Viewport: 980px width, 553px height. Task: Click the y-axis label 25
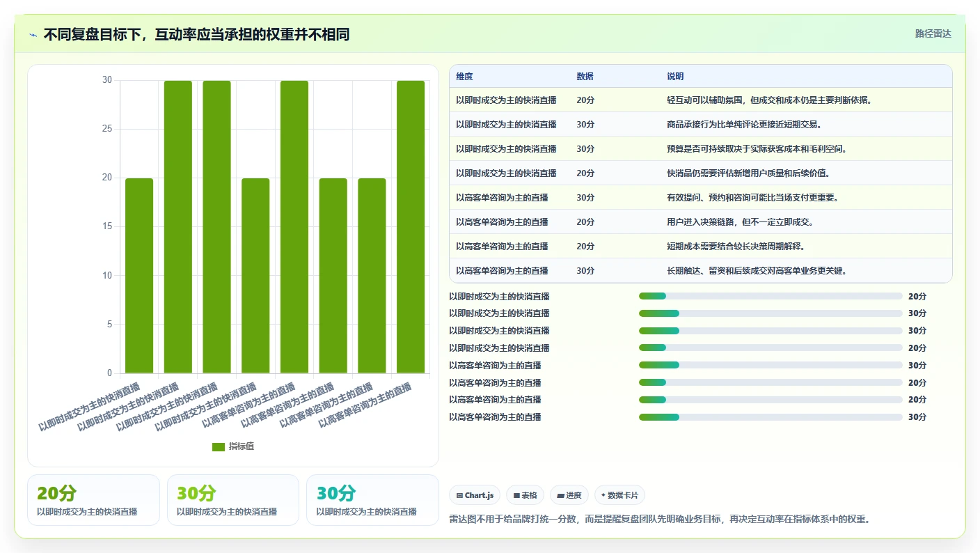[106, 129]
